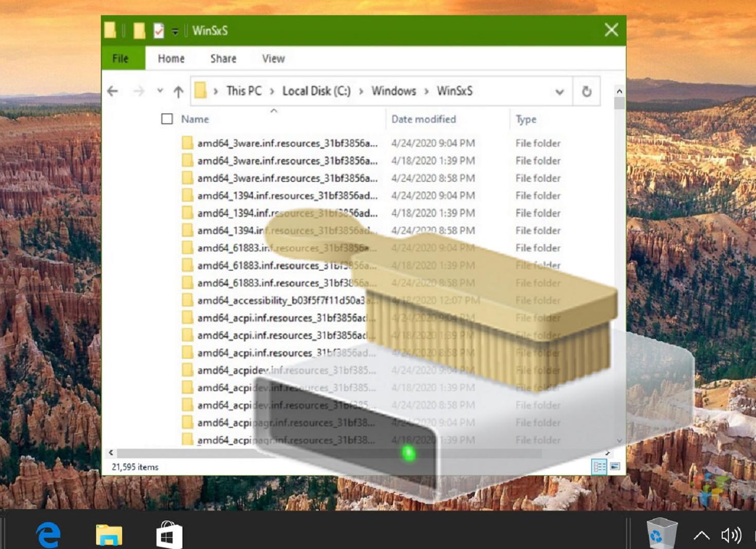
Task: Click date 4/24/2020 9:04 PM in first row
Action: tap(433, 143)
